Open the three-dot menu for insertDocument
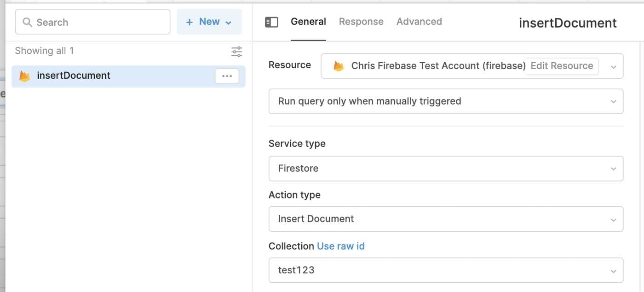The height and width of the screenshot is (292, 644). pyautogui.click(x=227, y=76)
